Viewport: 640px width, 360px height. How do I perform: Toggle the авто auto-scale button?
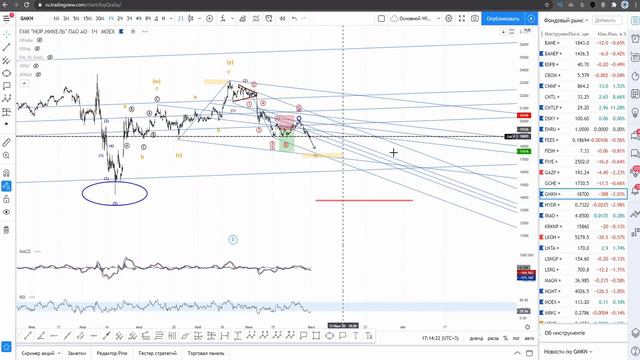coord(529,338)
